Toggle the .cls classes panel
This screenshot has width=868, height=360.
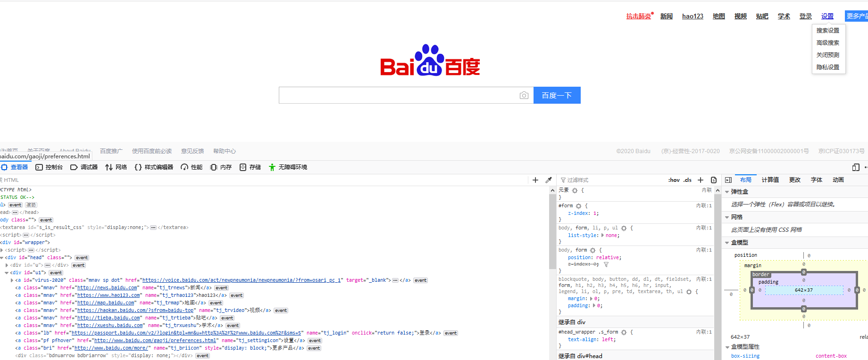688,180
